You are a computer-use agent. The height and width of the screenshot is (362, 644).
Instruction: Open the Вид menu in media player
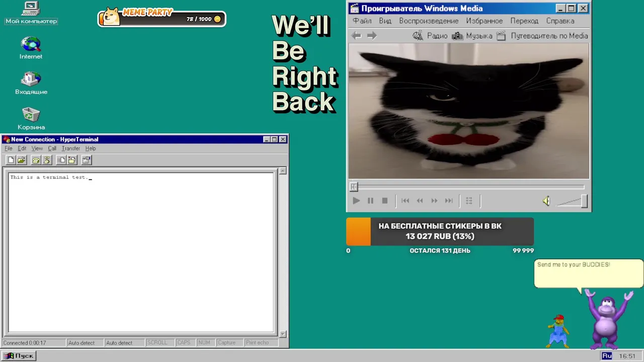385,21
